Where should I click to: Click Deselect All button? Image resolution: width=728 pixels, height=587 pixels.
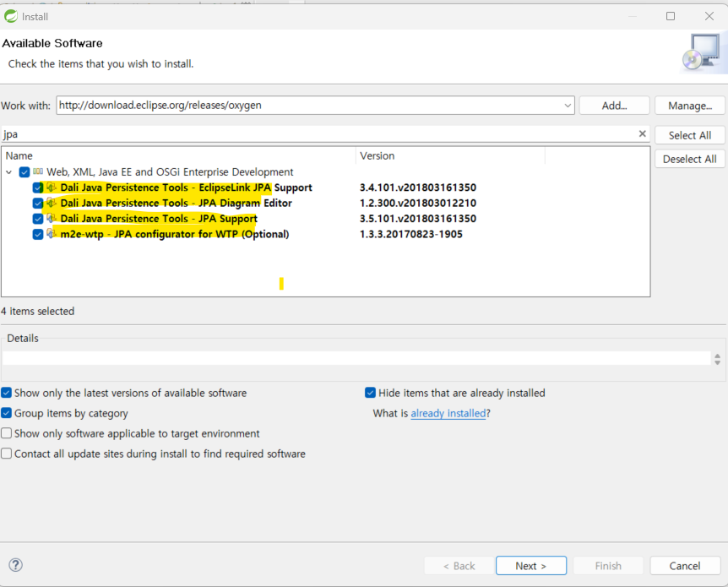coord(690,159)
